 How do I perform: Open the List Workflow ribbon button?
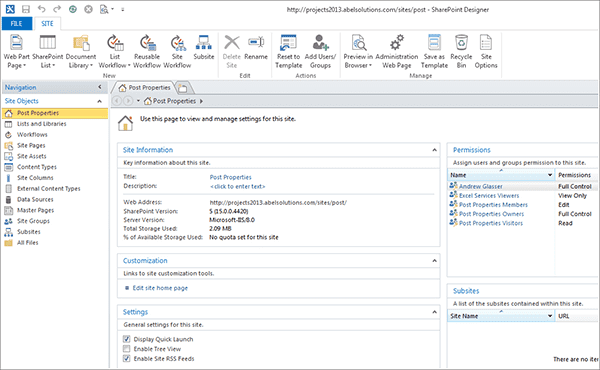114,52
